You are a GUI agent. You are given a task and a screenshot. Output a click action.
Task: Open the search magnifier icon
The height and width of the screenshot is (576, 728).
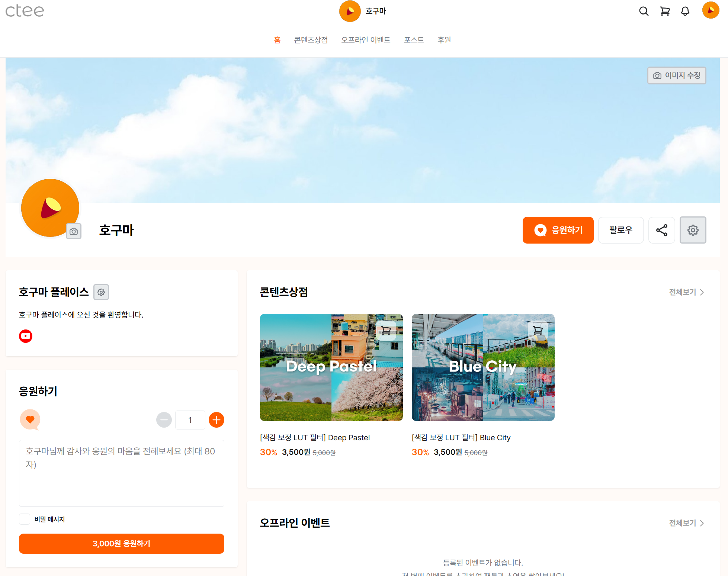point(644,11)
